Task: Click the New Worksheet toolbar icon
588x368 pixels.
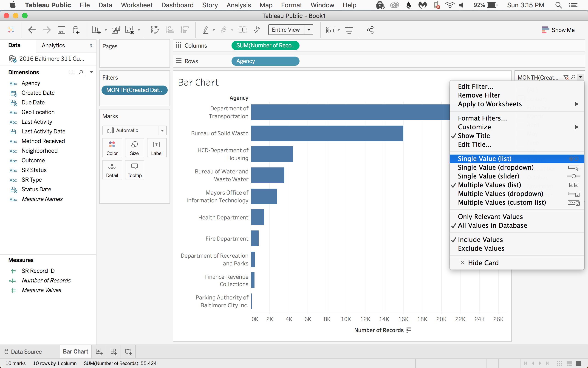Action: pyautogui.click(x=96, y=30)
